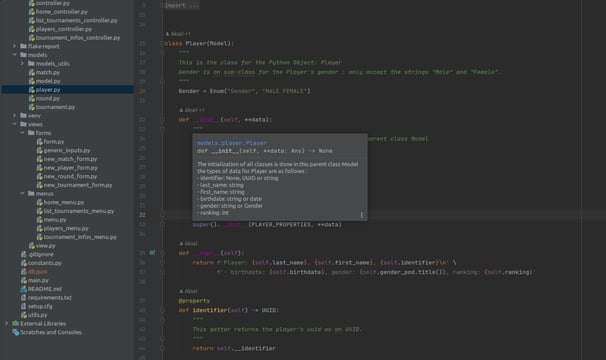This screenshot has width=606, height=360.
Task: Open the three-dot menu in documentation popup
Action: [361, 215]
